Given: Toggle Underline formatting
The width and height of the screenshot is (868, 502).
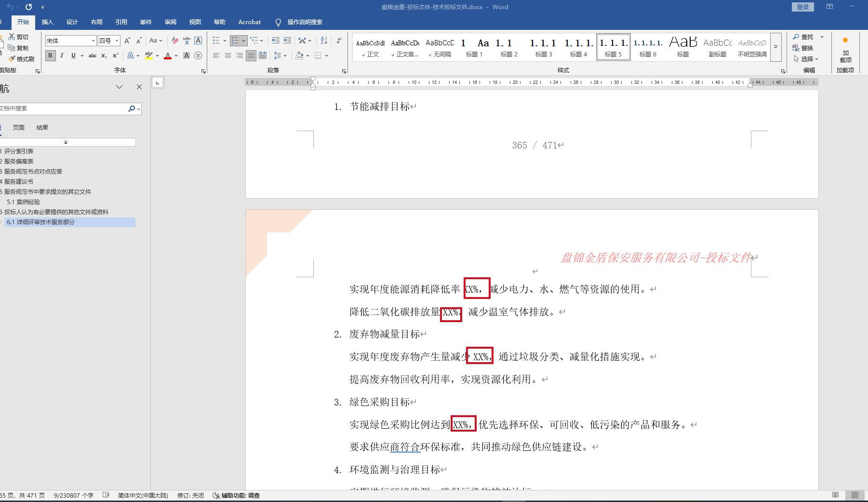Looking at the screenshot, I should click(73, 56).
